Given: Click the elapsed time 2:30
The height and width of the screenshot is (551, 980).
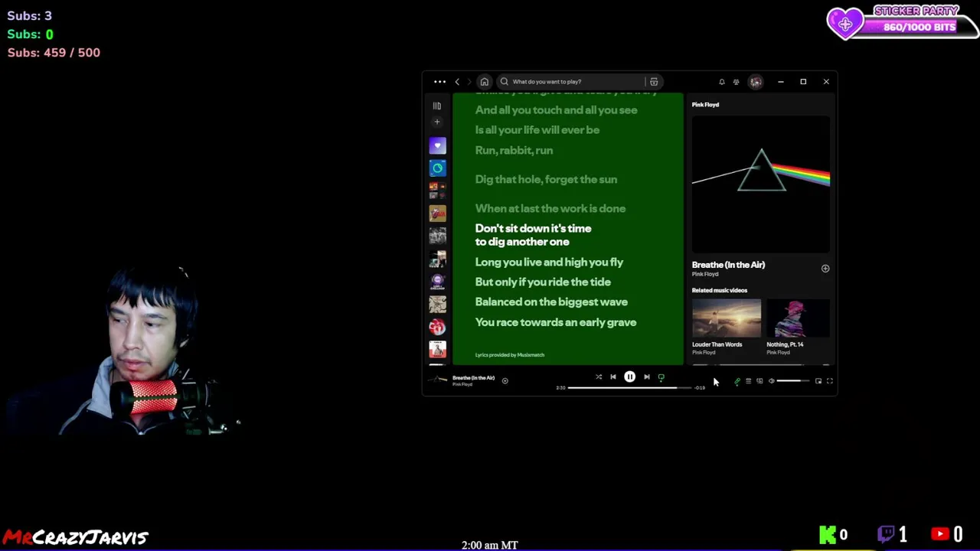Looking at the screenshot, I should coord(560,388).
